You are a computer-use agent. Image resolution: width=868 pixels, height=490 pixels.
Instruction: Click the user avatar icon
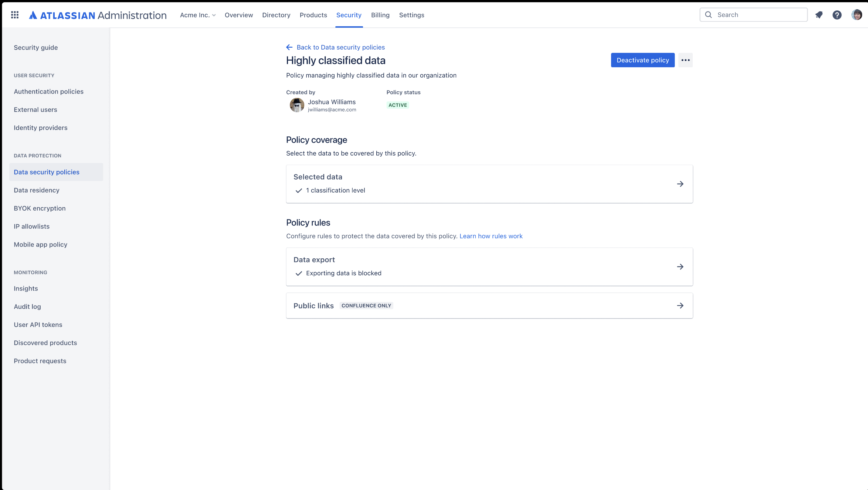click(857, 14)
